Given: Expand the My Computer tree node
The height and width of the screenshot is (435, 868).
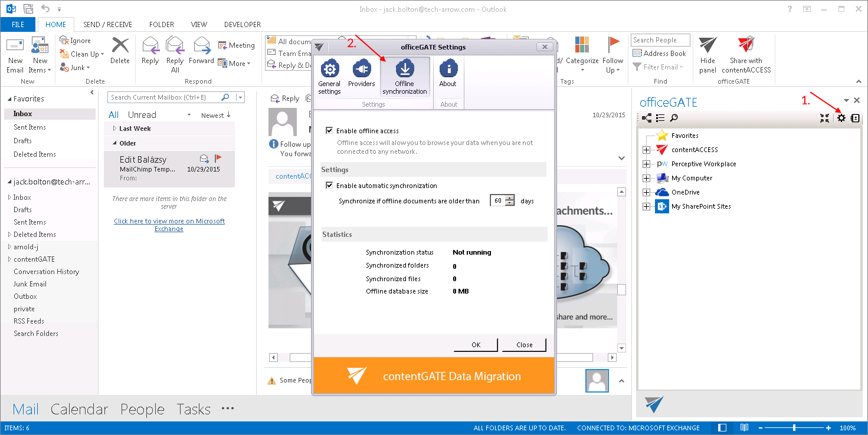Looking at the screenshot, I should pos(646,178).
